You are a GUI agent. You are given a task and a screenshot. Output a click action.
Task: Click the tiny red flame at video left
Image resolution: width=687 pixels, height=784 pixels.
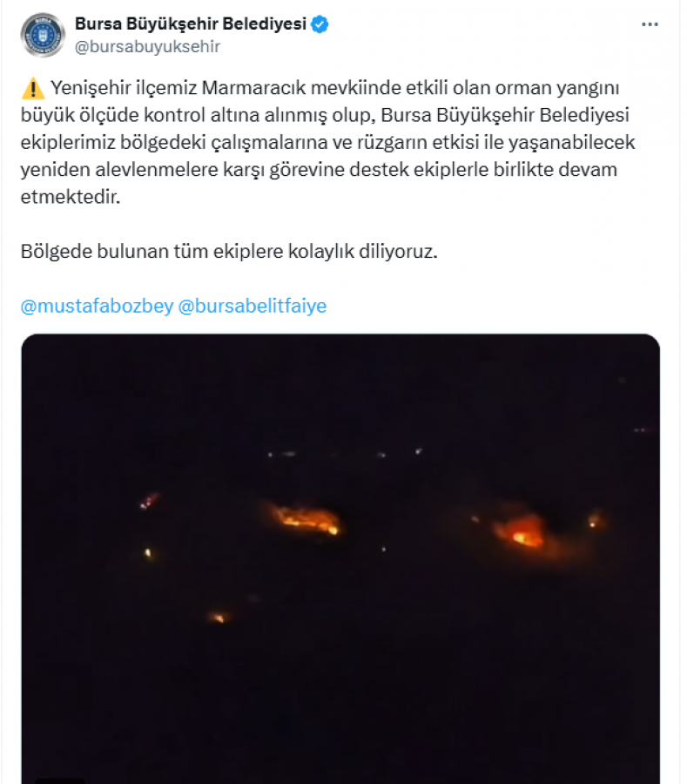(x=148, y=501)
